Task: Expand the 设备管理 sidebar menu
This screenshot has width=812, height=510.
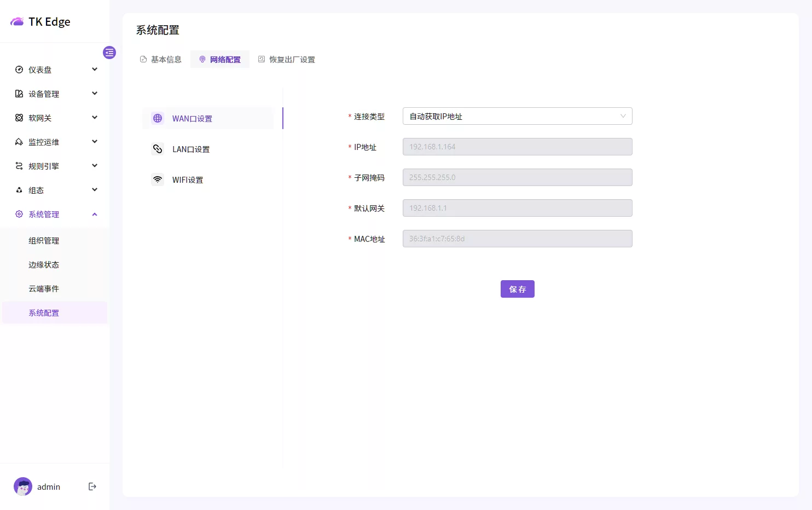Action: (x=55, y=94)
